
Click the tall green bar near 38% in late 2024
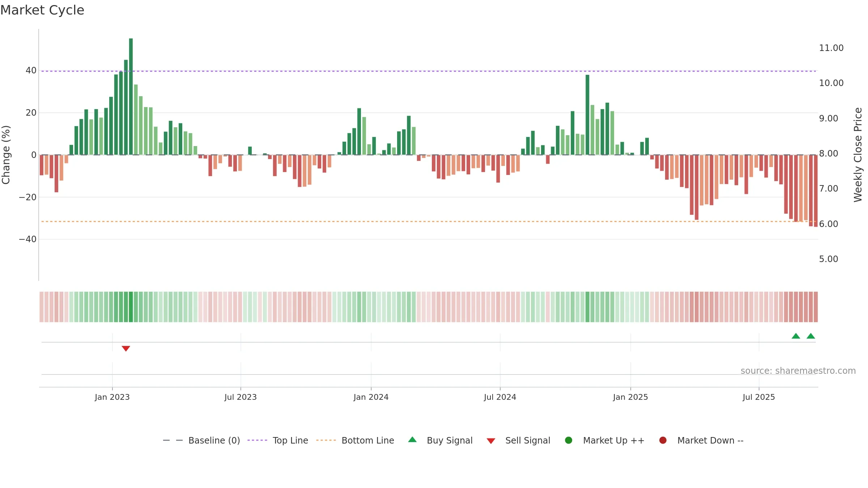click(587, 115)
